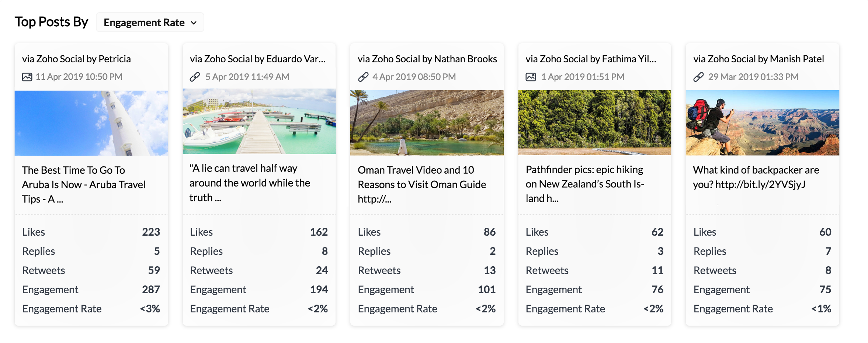The height and width of the screenshot is (343, 868).
Task: Open the backpacker canyon thumbnail
Action: tap(762, 122)
